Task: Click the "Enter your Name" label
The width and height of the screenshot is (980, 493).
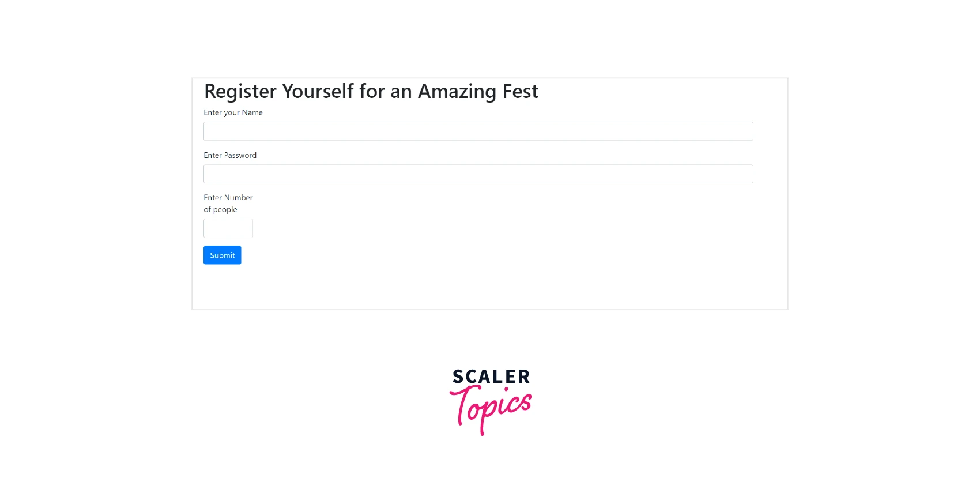Action: 233,112
